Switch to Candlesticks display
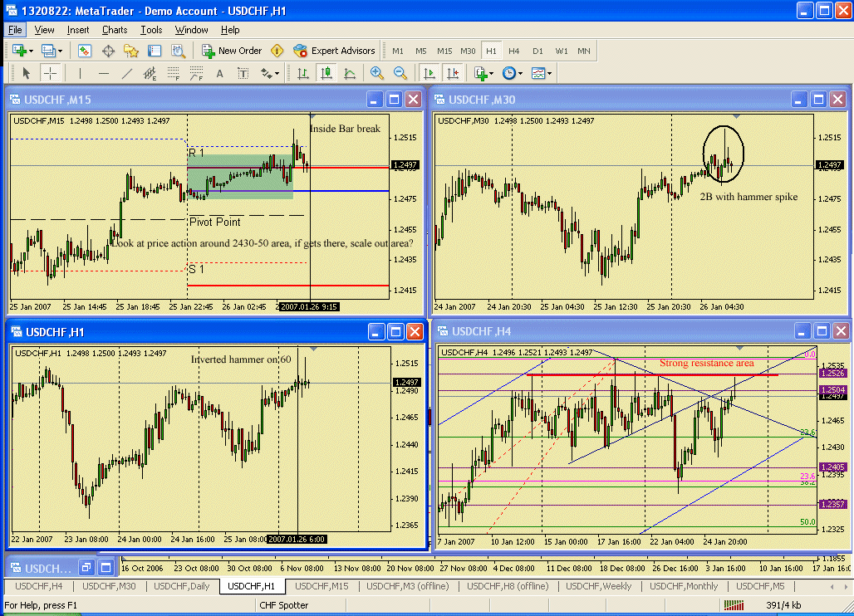854x616 pixels. [x=326, y=73]
